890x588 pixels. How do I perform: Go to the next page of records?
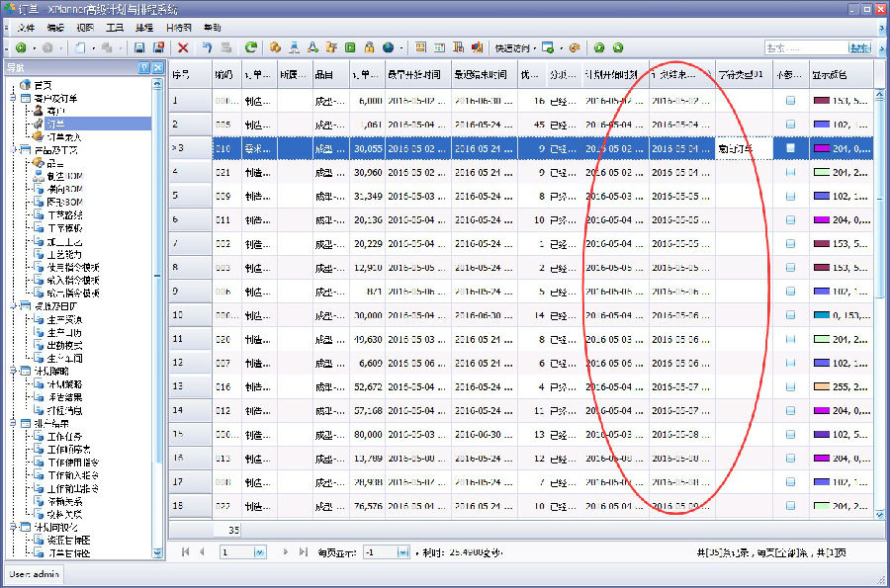[x=286, y=551]
